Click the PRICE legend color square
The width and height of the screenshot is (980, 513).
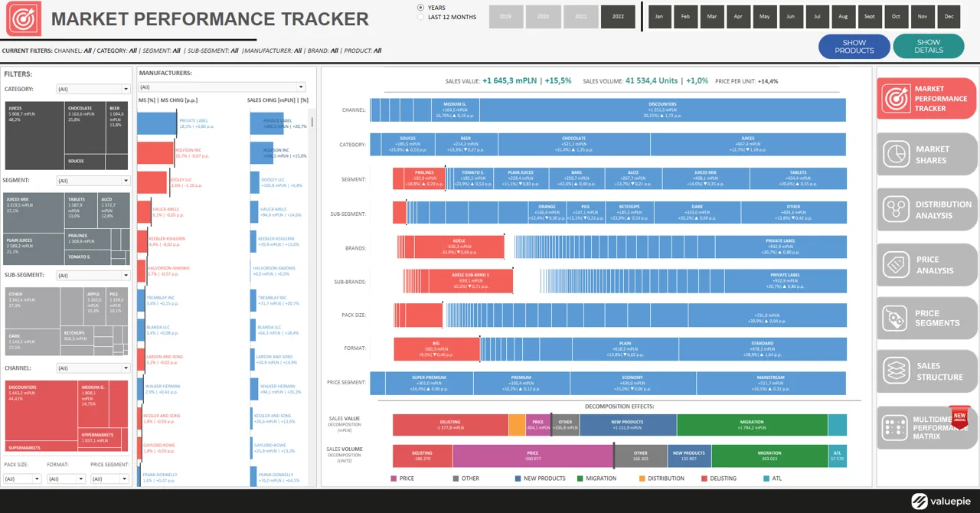click(x=394, y=479)
